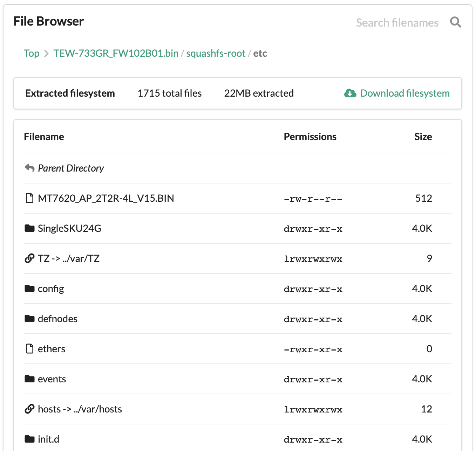
Task: Click the hosts symlink chain icon
Action: coord(29,409)
